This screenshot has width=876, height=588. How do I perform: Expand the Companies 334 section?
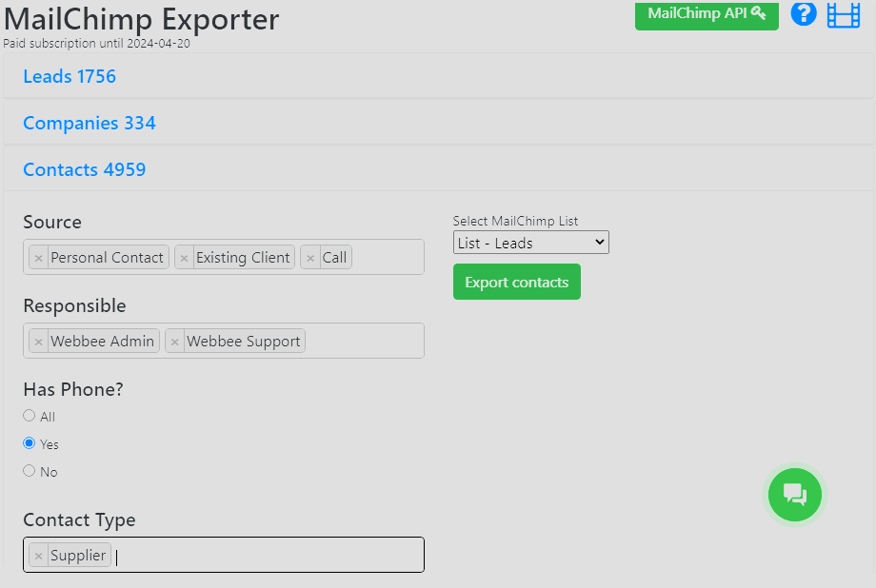tap(90, 123)
